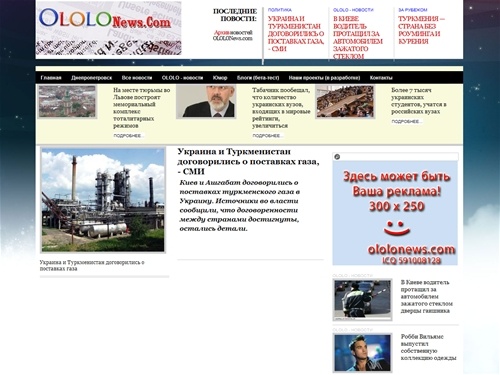Click the Ваша реклама 300 x 250 banner
This screenshot has width=500, height=375.
coord(395,213)
